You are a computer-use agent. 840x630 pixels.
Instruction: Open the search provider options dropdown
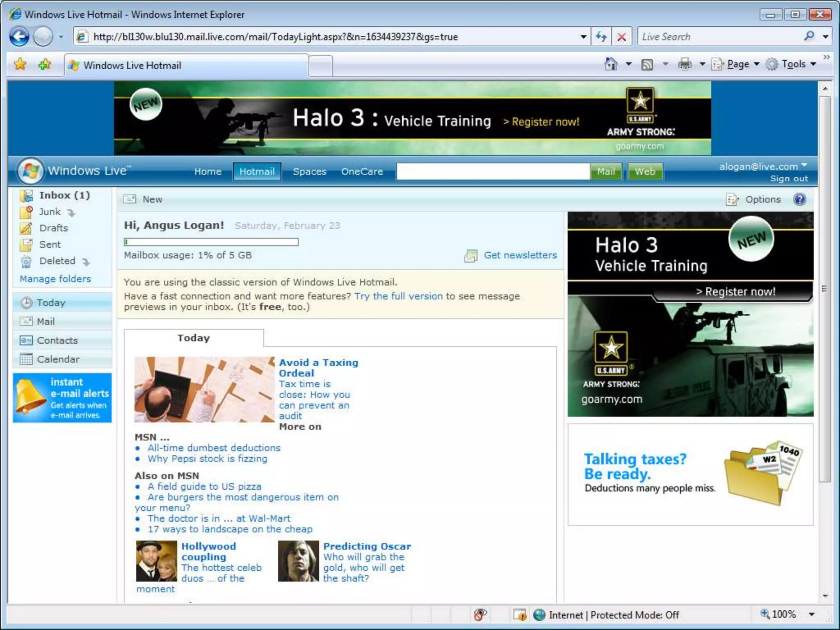(825, 37)
